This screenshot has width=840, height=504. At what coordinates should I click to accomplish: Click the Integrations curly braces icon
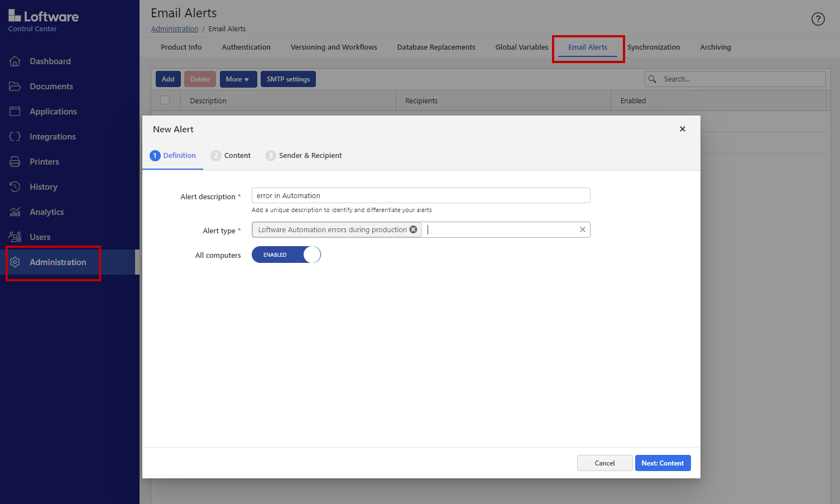coord(15,137)
